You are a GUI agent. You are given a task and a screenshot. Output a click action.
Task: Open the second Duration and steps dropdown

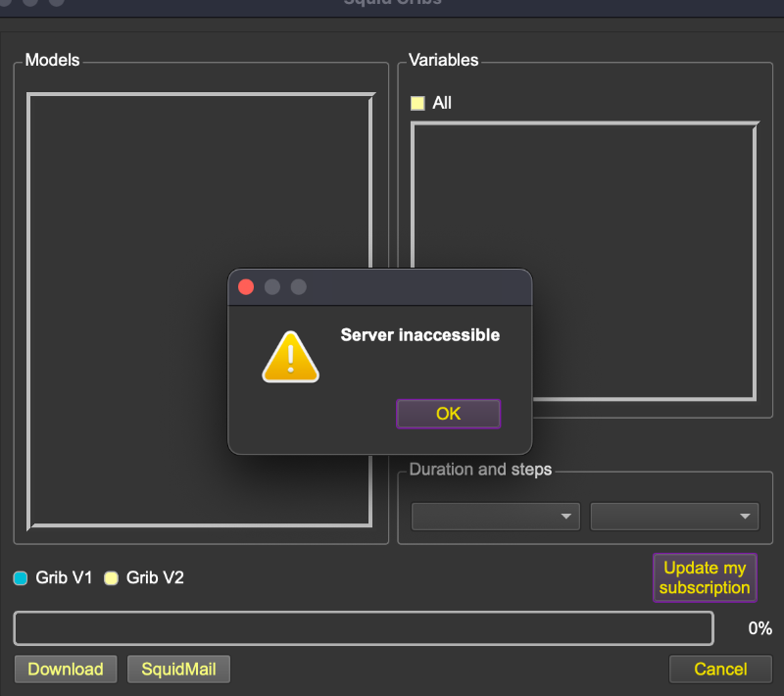coord(674,516)
